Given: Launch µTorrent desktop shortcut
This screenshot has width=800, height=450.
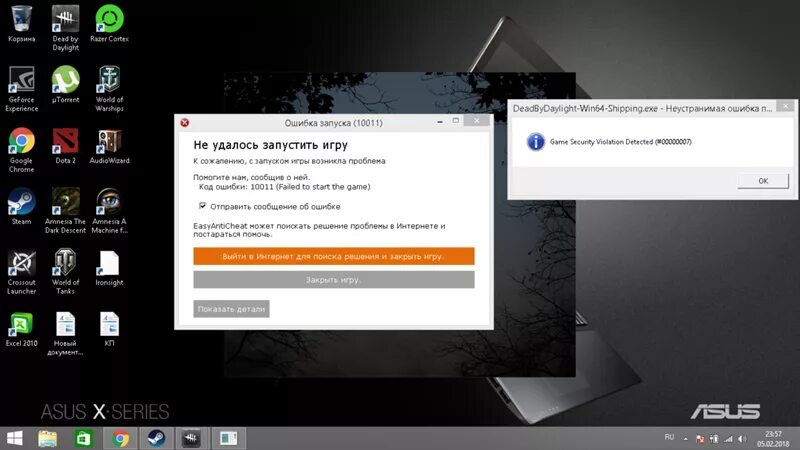Looking at the screenshot, I should click(x=65, y=84).
